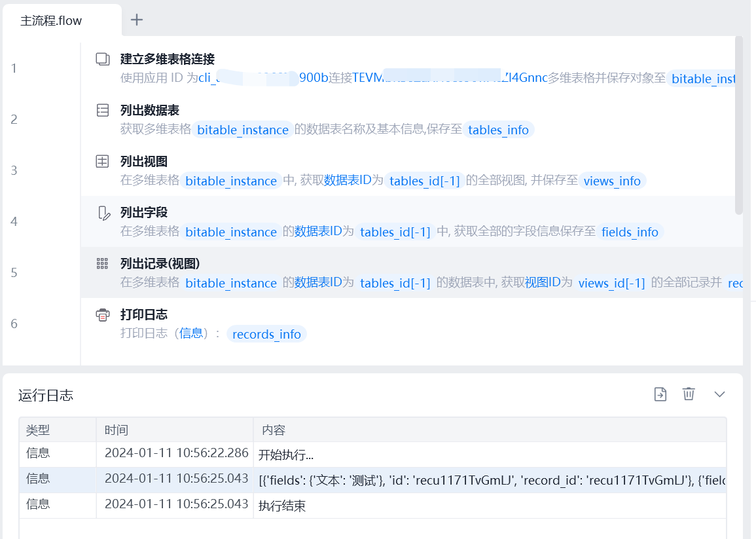Viewport: 756px width, 539px height.
Task: Click the 列出记录(视图) step title
Action: pos(160,263)
